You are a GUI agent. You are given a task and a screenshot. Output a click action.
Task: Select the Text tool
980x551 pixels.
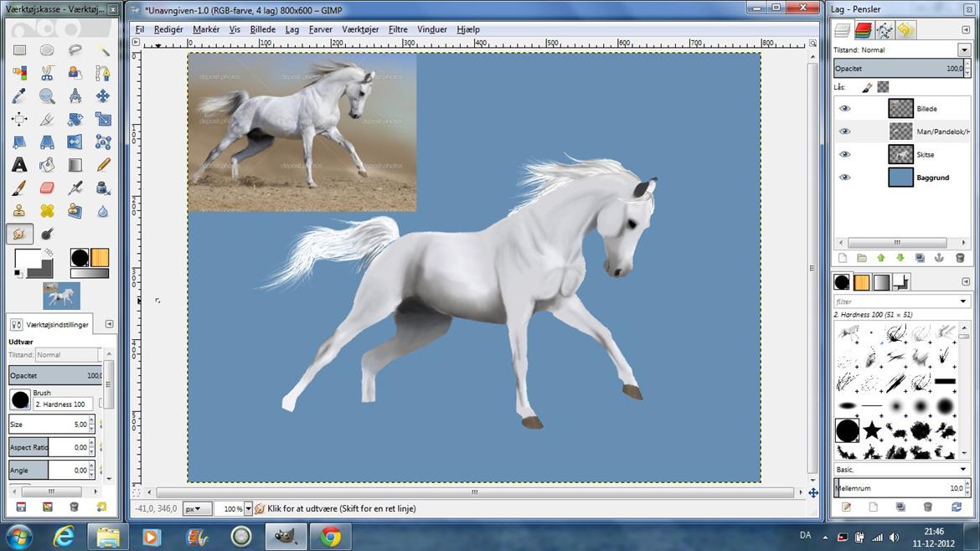point(19,165)
